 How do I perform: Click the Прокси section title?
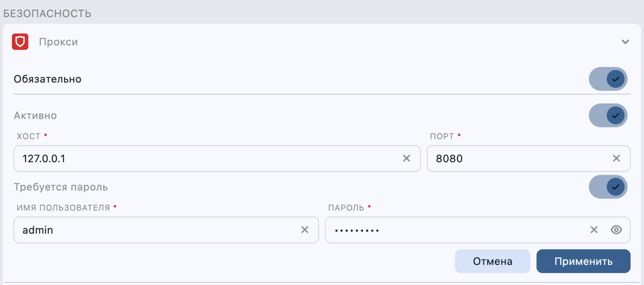click(58, 42)
